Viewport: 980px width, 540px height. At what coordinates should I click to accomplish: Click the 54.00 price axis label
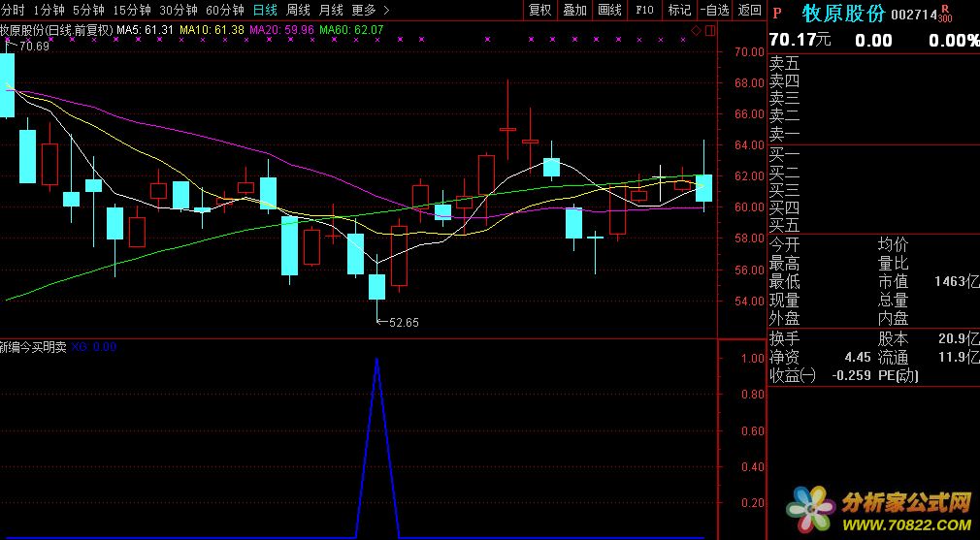[x=749, y=301]
